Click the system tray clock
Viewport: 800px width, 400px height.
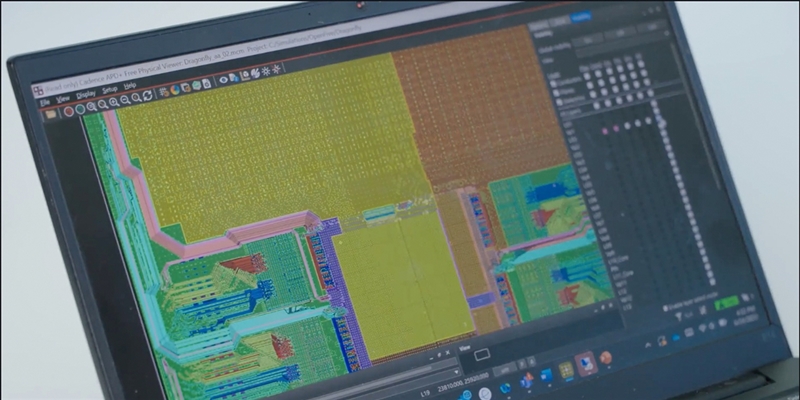point(745,314)
